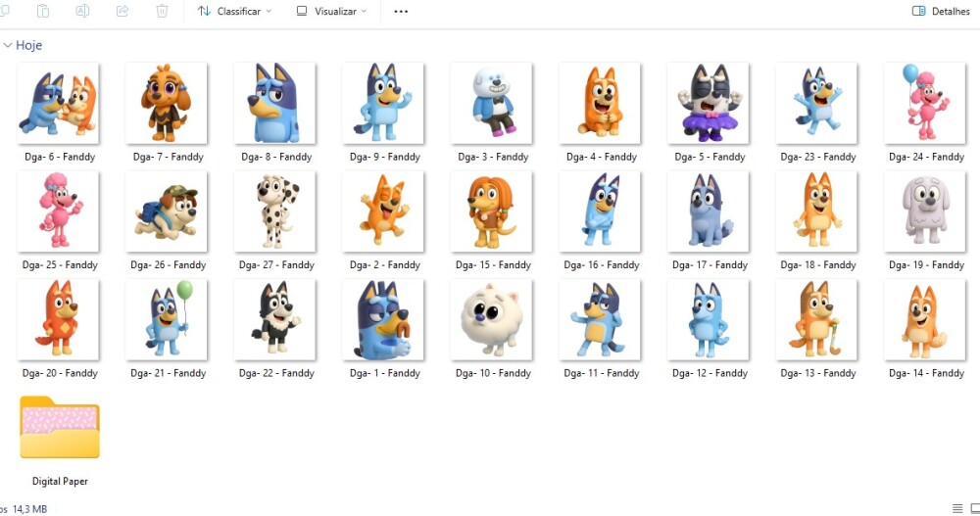
Task: Click the Share toolbar icon
Action: (x=122, y=11)
